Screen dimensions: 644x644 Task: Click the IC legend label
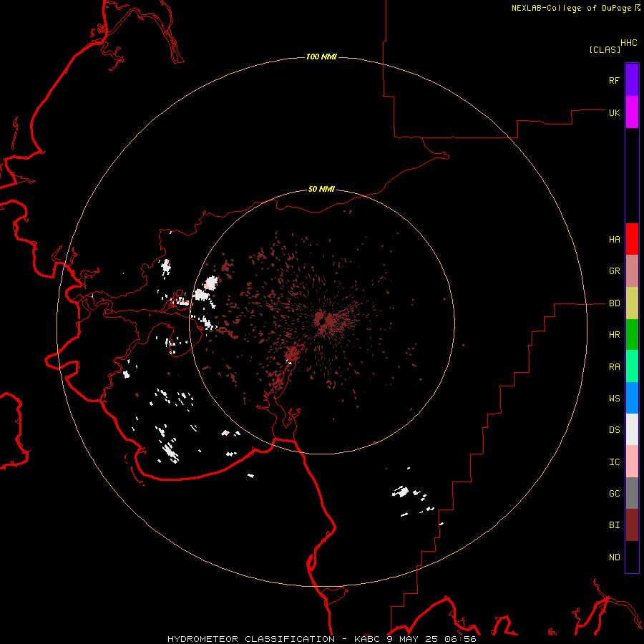[x=614, y=462]
